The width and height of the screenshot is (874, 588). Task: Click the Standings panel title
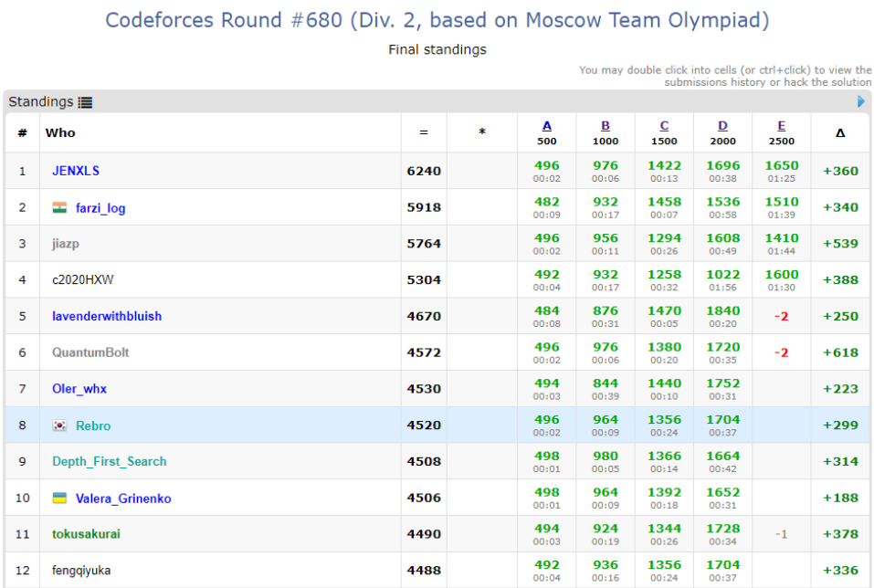coord(41,101)
